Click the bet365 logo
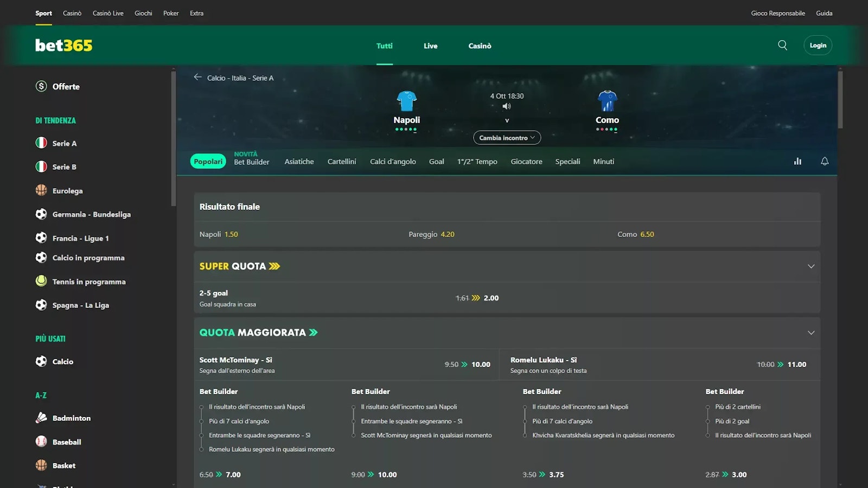This screenshot has width=868, height=488. [64, 46]
